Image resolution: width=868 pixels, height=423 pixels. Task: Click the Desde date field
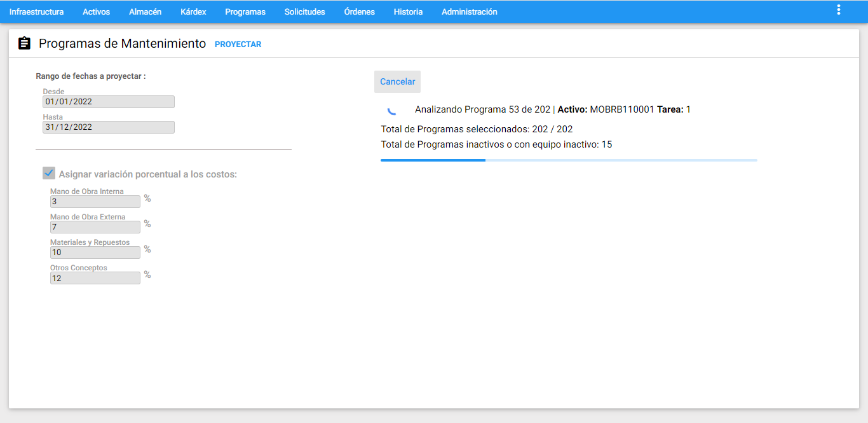(109, 102)
